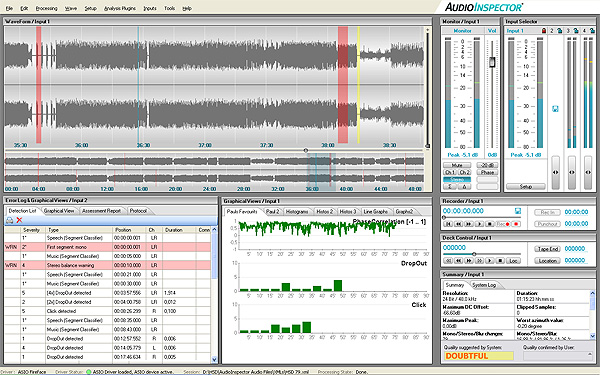Switch to the Histograms tab
600x375 pixels.
(297, 212)
